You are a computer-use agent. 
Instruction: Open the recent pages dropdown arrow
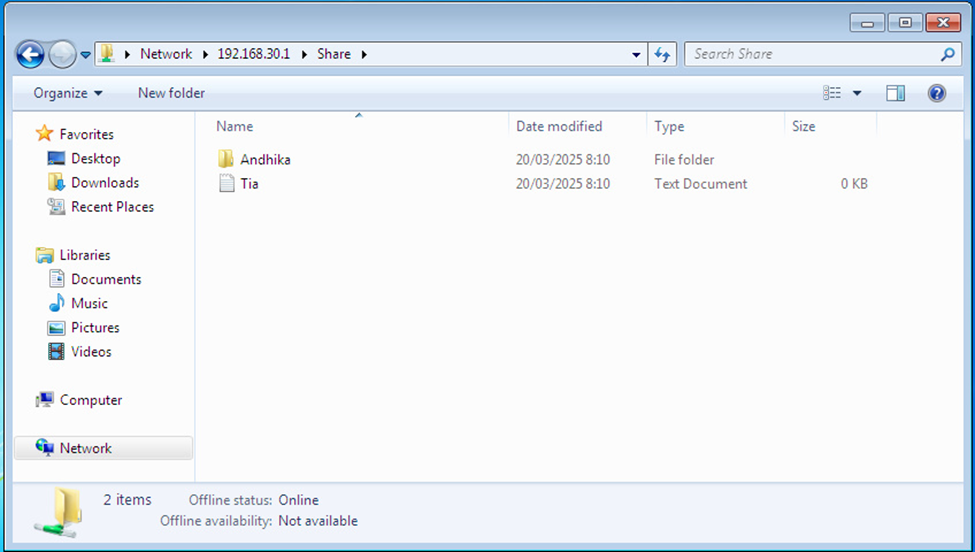(x=85, y=55)
